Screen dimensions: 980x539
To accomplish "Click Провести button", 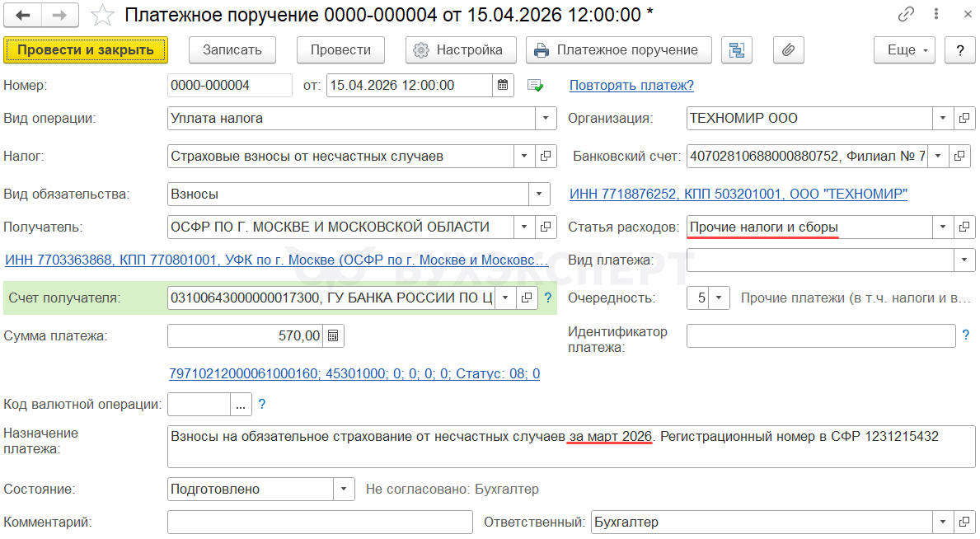I will pos(340,50).
